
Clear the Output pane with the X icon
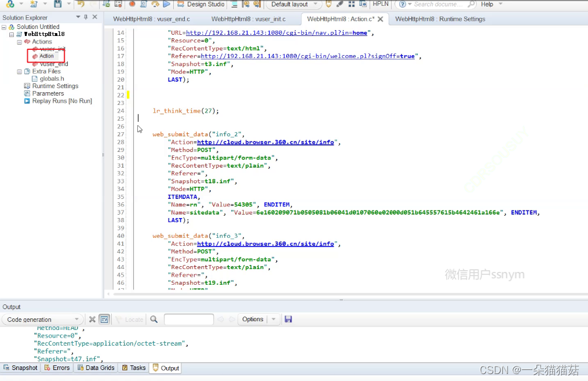pos(92,320)
